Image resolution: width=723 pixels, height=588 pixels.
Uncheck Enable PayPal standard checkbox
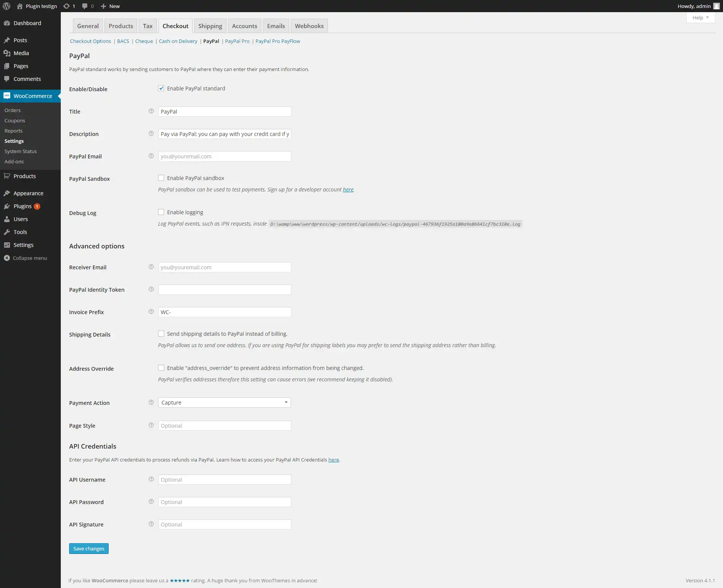pyautogui.click(x=161, y=89)
